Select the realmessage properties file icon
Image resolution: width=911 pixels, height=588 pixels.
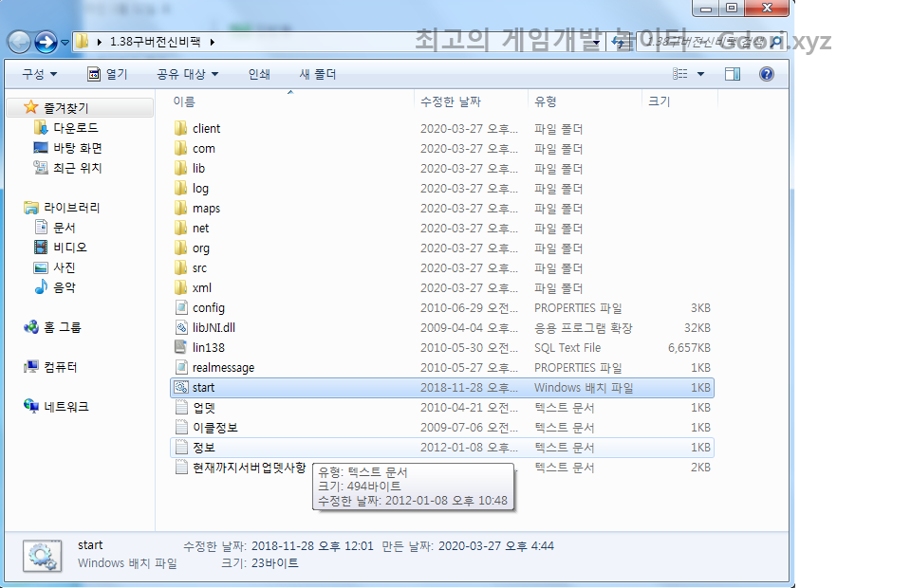tap(181, 367)
